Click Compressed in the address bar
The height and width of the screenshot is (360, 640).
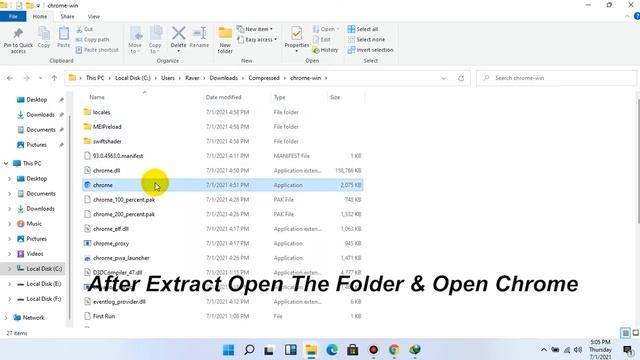(264, 78)
